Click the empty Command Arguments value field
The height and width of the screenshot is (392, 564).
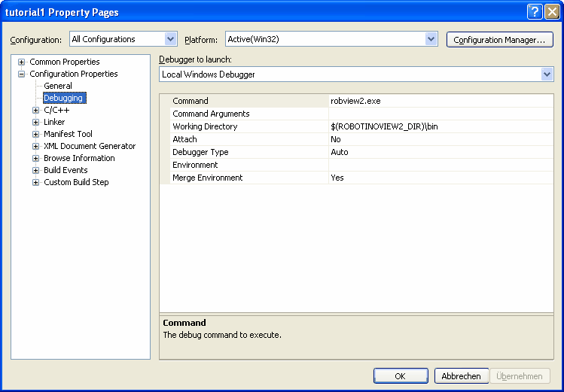pos(441,114)
